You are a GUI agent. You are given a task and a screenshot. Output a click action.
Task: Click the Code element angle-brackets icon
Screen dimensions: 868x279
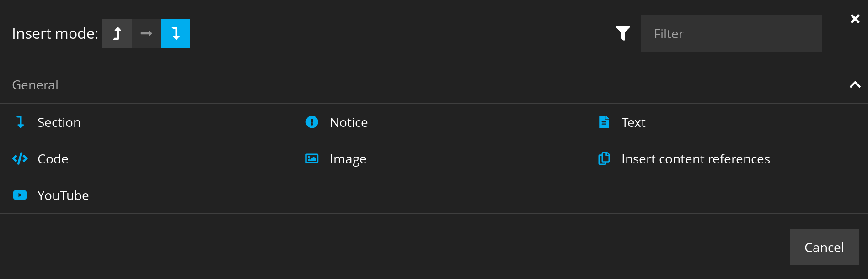20,158
